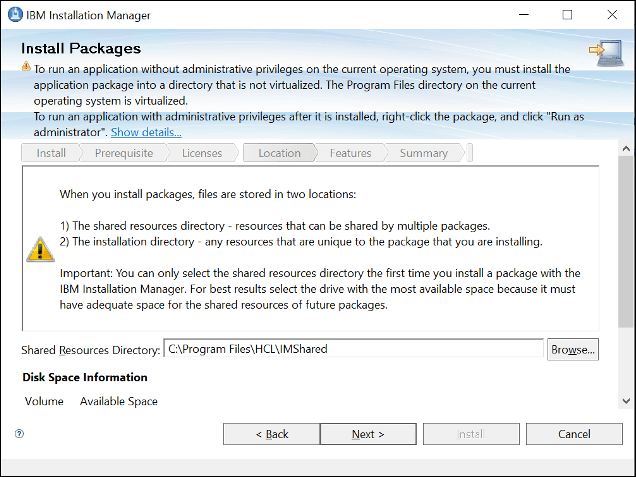The image size is (636, 477).
Task: Select the Location step tab
Action: coord(279,153)
